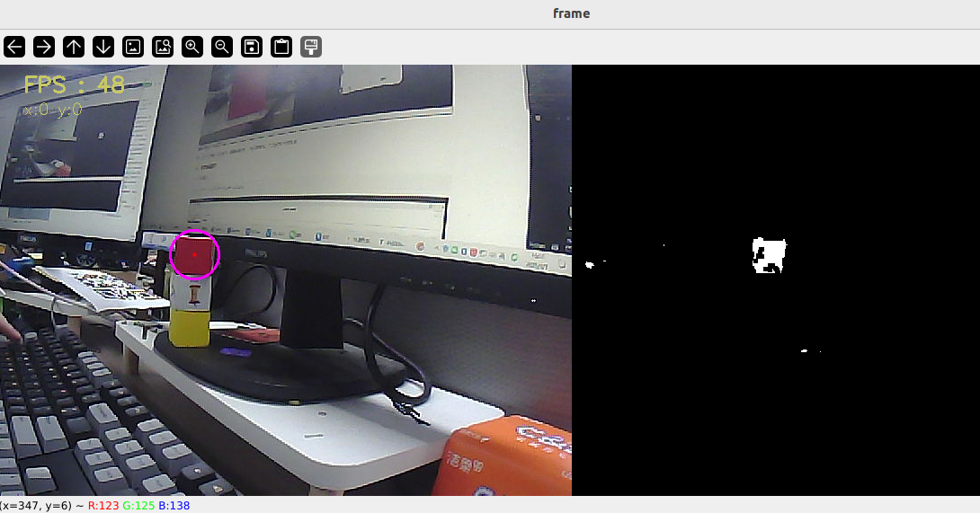Pan the image left with arrow button

click(14, 47)
